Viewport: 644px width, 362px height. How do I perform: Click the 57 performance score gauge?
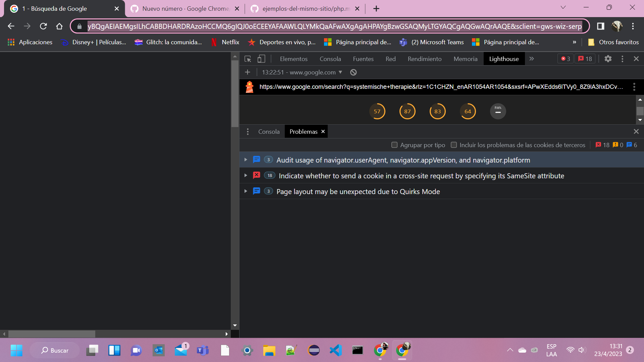pyautogui.click(x=377, y=111)
